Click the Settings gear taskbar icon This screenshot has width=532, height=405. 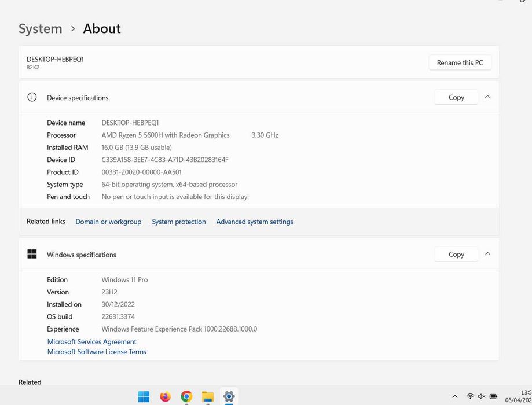coord(229,396)
